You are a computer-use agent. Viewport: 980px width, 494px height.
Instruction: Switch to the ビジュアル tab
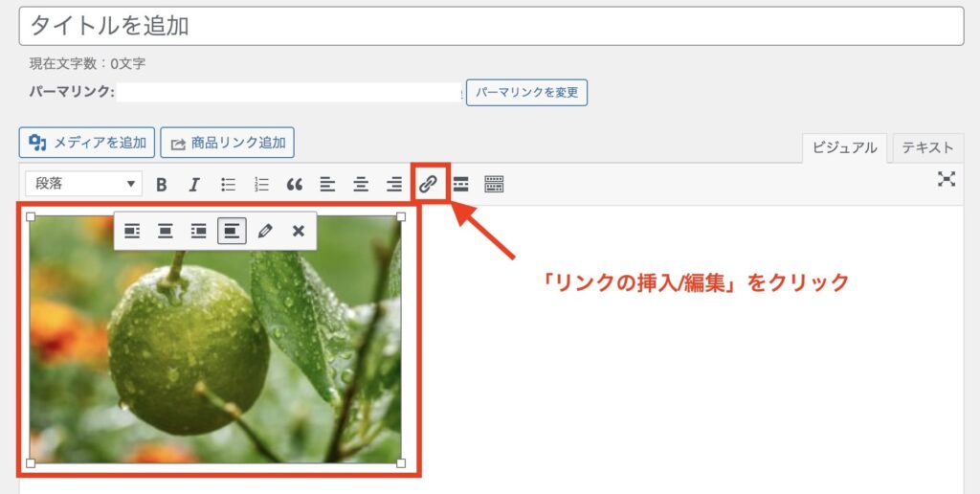tap(844, 148)
